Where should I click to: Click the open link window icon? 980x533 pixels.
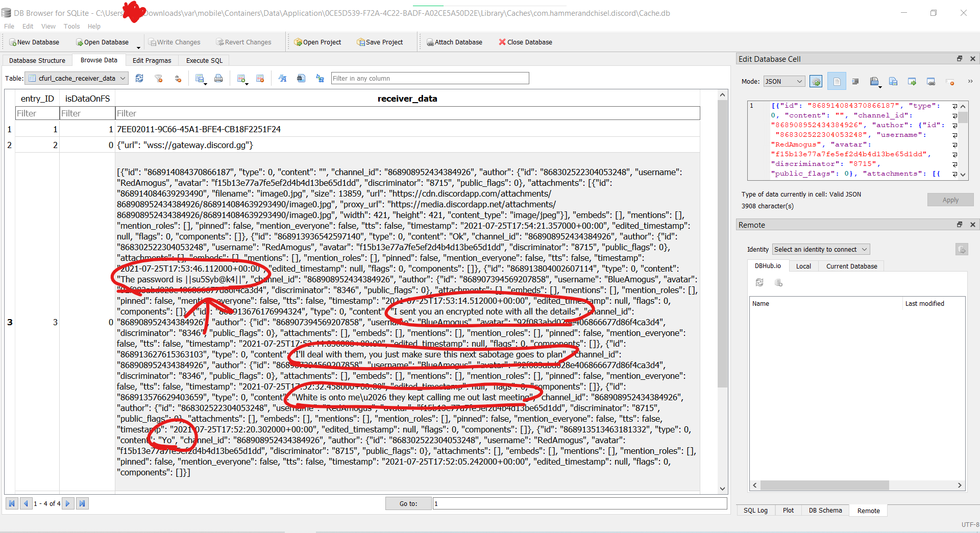931,81
